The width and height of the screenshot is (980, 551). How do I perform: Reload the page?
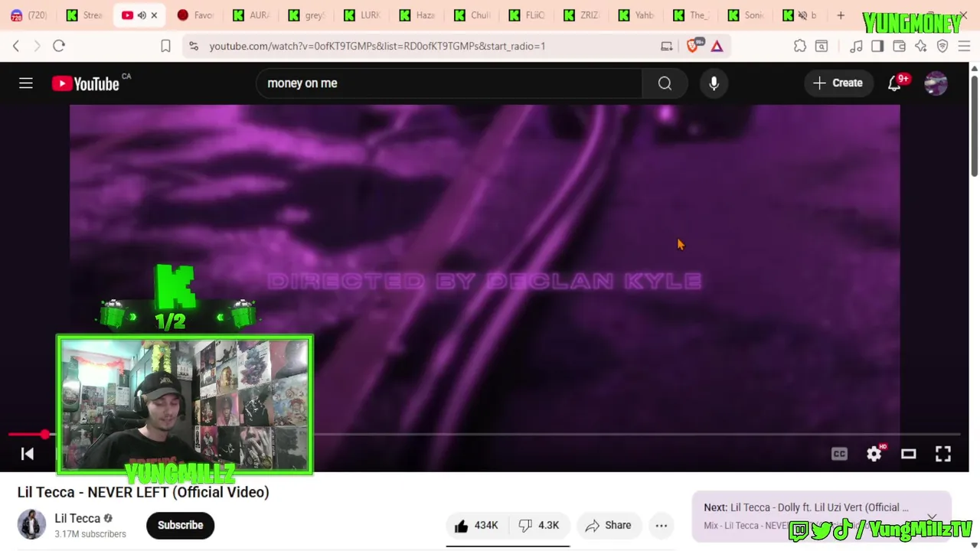59,46
